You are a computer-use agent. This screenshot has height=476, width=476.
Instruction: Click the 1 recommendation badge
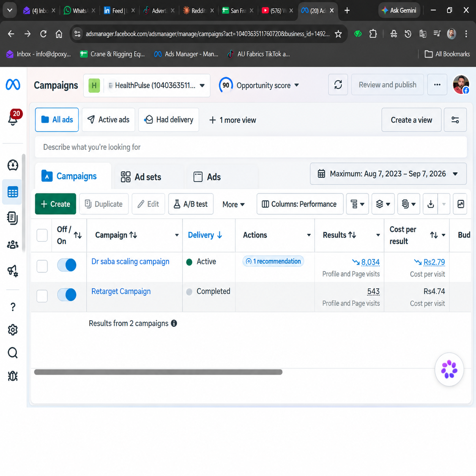click(x=273, y=261)
